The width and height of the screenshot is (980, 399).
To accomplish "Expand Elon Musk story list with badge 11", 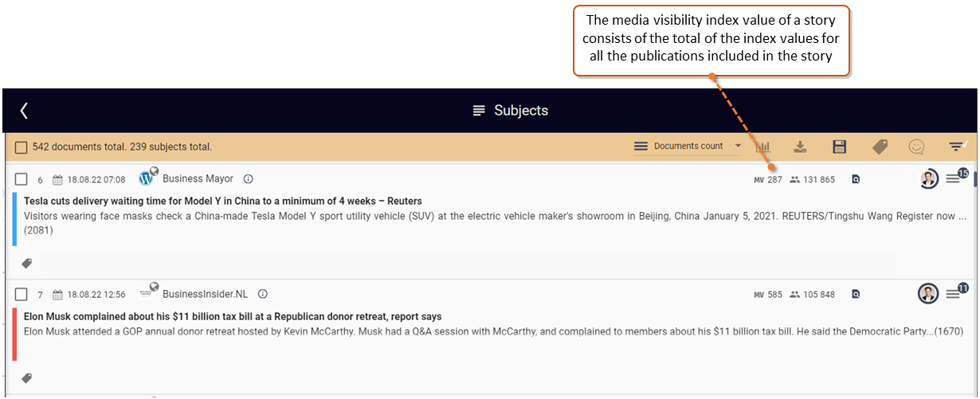I will point(955,293).
